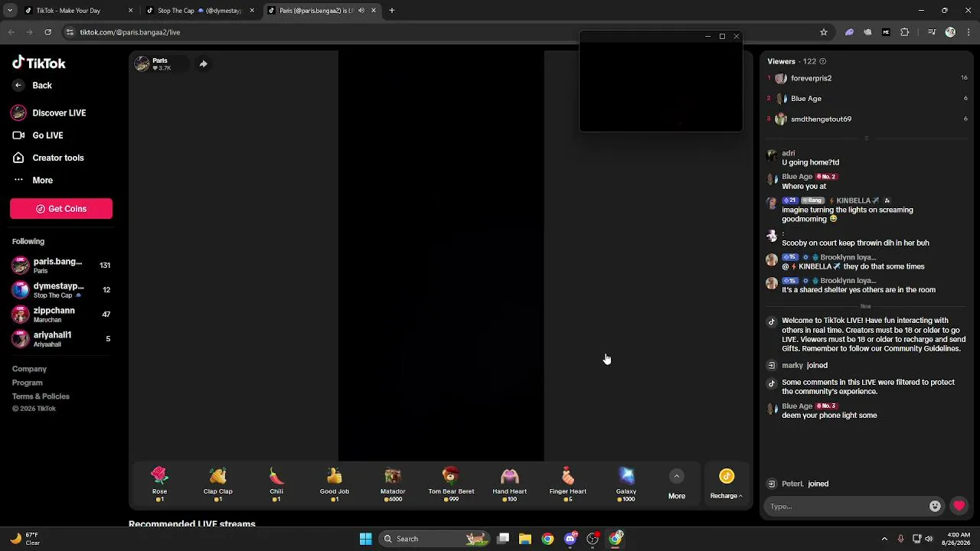The height and width of the screenshot is (551, 980).
Task: Click the address bar URL
Action: [x=130, y=32]
